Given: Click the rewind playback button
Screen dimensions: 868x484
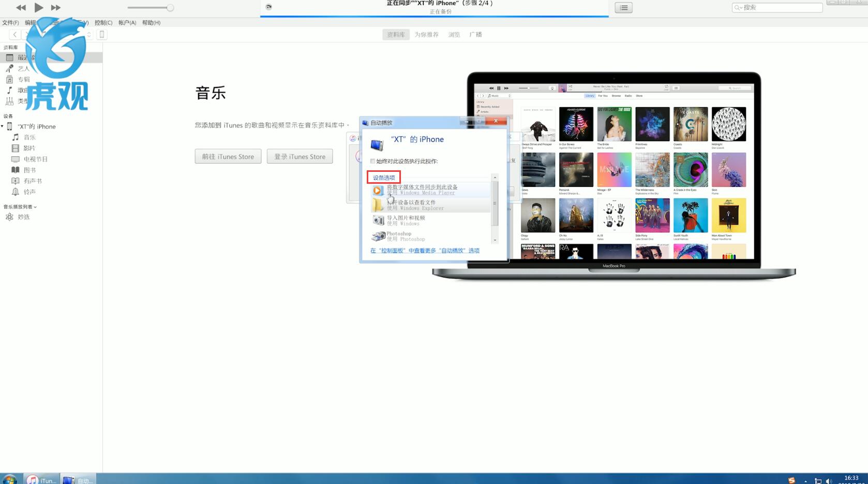Looking at the screenshot, I should (x=21, y=8).
